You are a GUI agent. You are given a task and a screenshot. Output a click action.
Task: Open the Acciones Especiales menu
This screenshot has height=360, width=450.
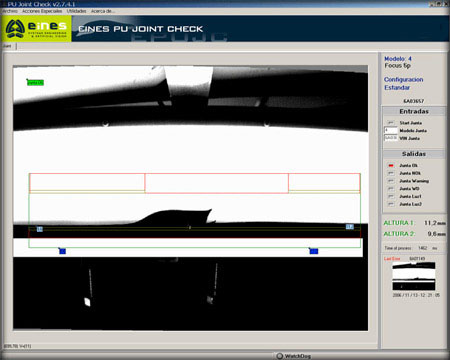[x=42, y=11]
